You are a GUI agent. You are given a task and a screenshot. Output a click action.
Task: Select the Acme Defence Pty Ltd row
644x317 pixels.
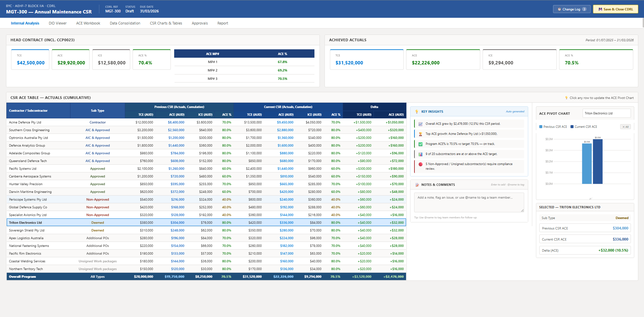206,122
